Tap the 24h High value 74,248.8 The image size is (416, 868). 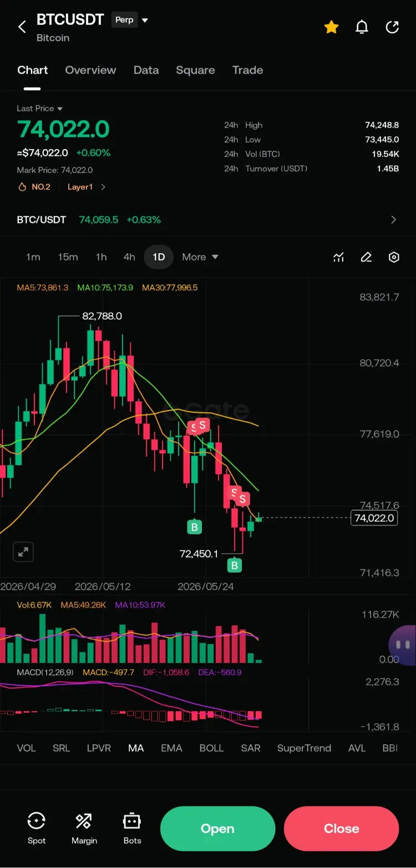[382, 125]
